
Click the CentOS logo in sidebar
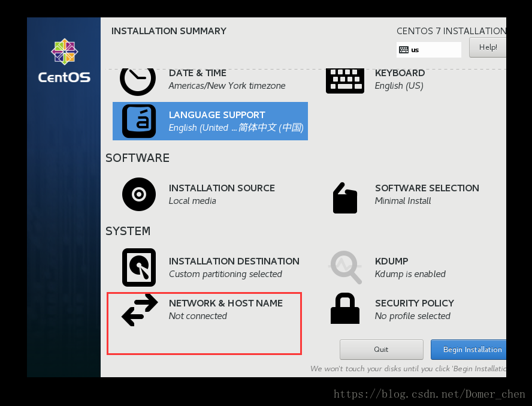[64, 61]
